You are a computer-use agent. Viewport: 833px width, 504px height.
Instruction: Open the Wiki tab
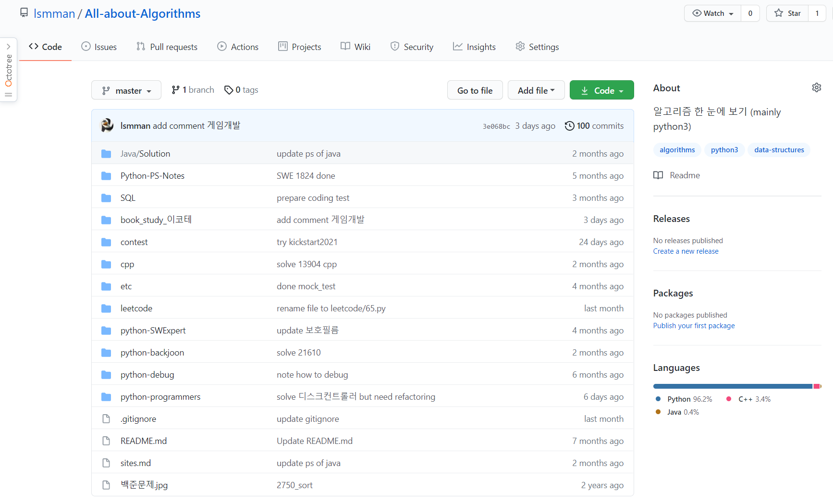pyautogui.click(x=355, y=47)
